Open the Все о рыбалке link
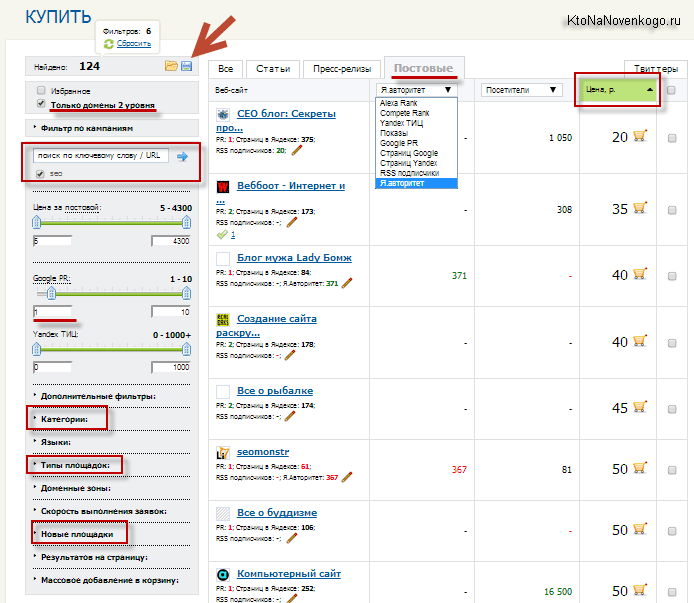This screenshot has width=694, height=603. pos(275,391)
